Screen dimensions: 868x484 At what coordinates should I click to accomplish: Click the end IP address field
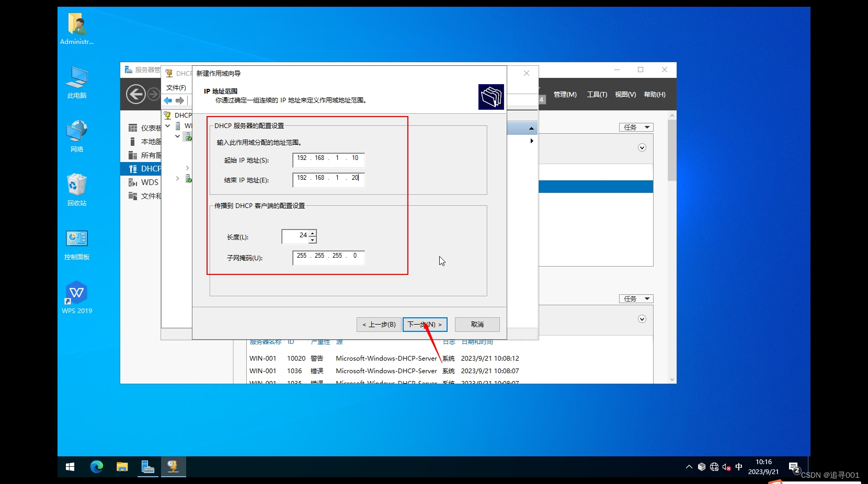(x=329, y=180)
